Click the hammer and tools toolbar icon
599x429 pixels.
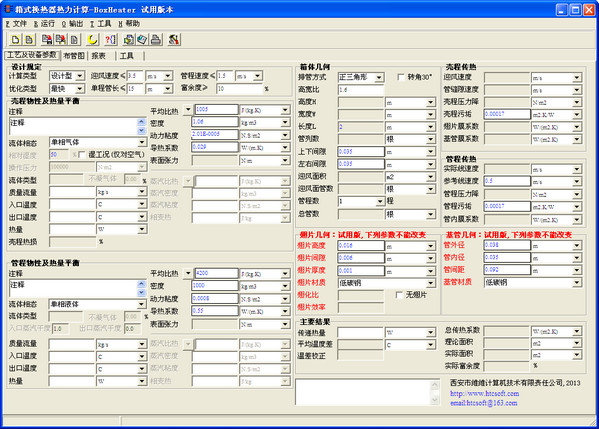(x=174, y=39)
